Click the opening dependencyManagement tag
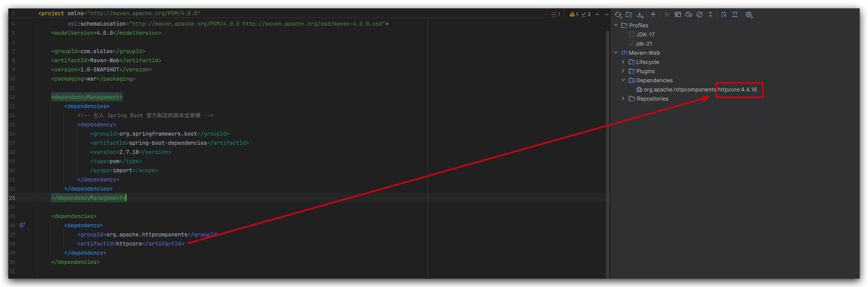 [87, 97]
